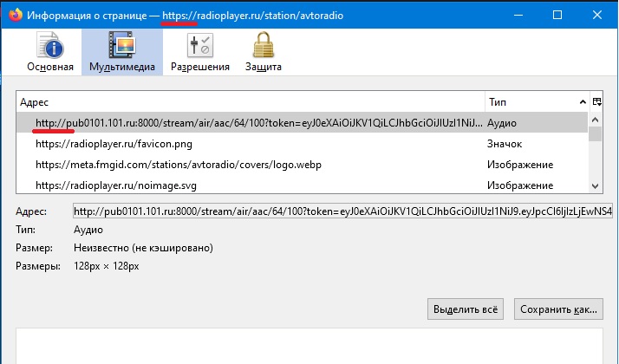The height and width of the screenshot is (364, 619).
Task: Click Изображение type in noimage.svg row
Action: [x=520, y=185]
